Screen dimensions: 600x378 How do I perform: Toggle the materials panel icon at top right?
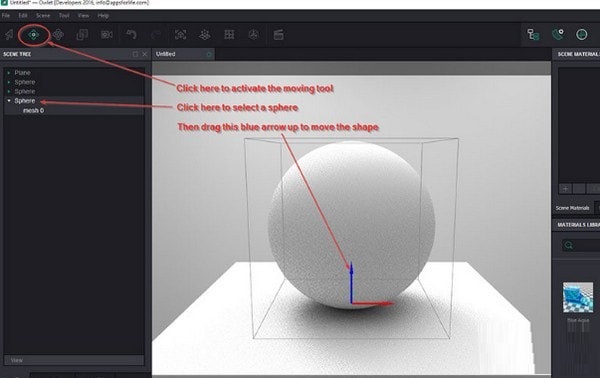tap(558, 34)
